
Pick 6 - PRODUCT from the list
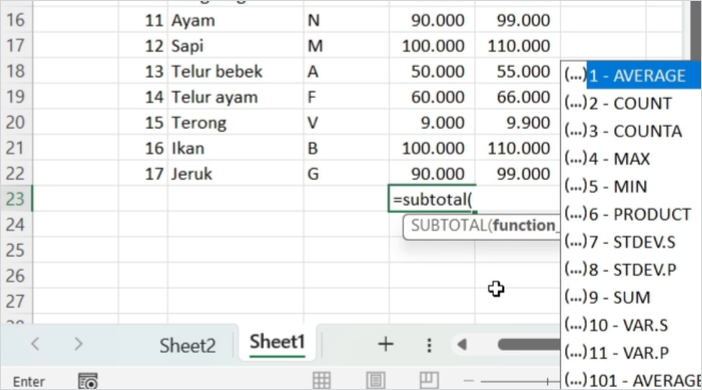(631, 214)
